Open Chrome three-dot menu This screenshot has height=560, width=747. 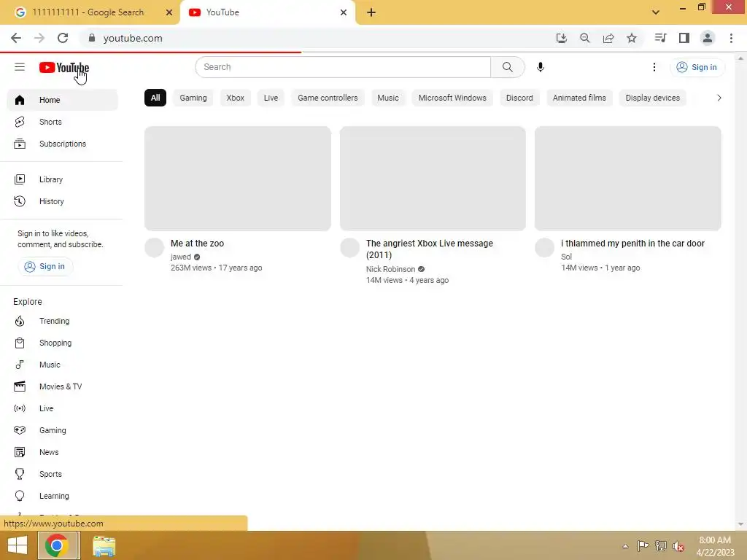(x=731, y=38)
